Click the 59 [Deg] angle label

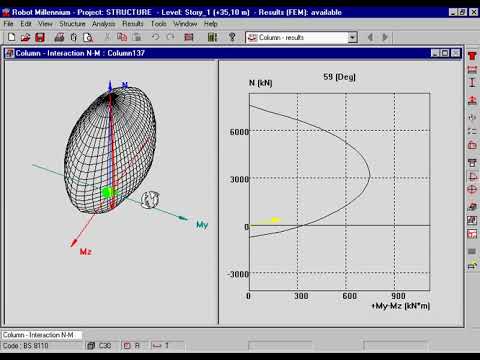339,77
